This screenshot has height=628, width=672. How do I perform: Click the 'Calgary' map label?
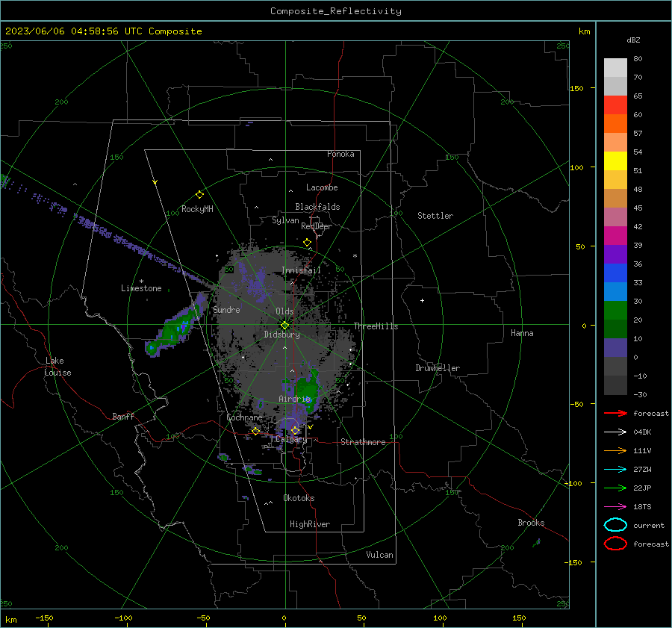pos(291,439)
